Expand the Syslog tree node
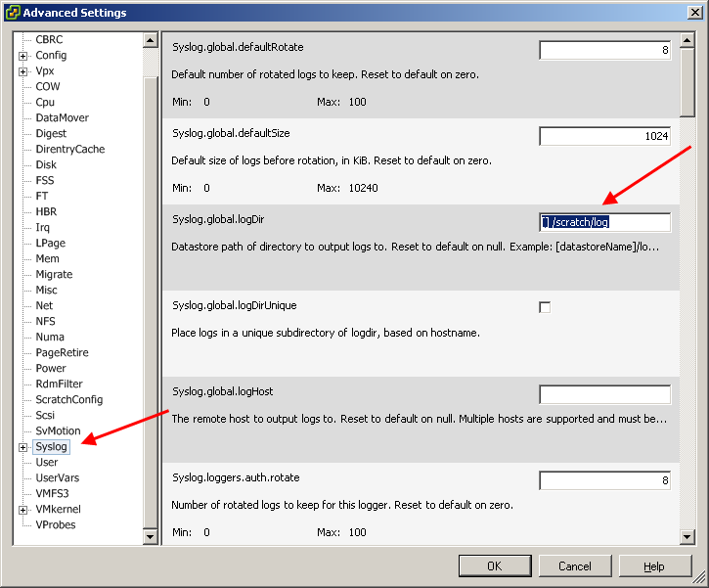 pos(22,447)
